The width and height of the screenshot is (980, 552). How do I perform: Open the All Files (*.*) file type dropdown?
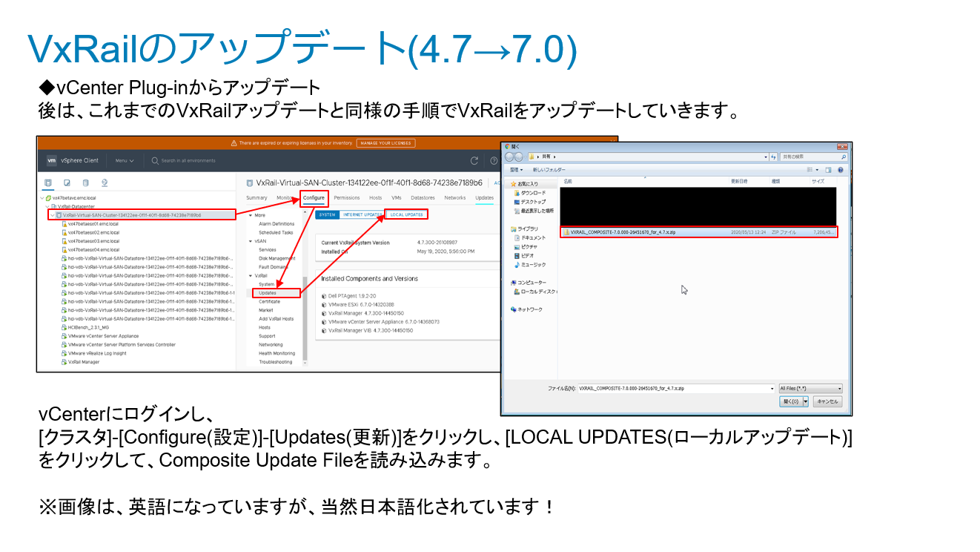tap(810, 388)
